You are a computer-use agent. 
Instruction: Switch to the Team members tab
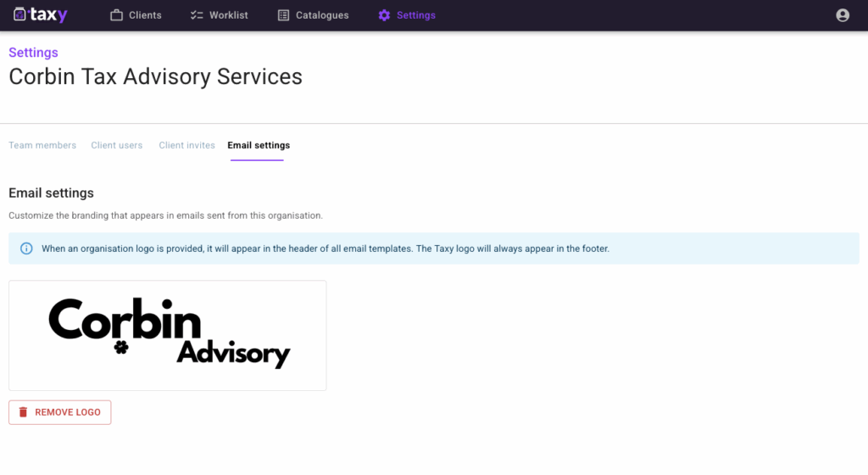[42, 145]
